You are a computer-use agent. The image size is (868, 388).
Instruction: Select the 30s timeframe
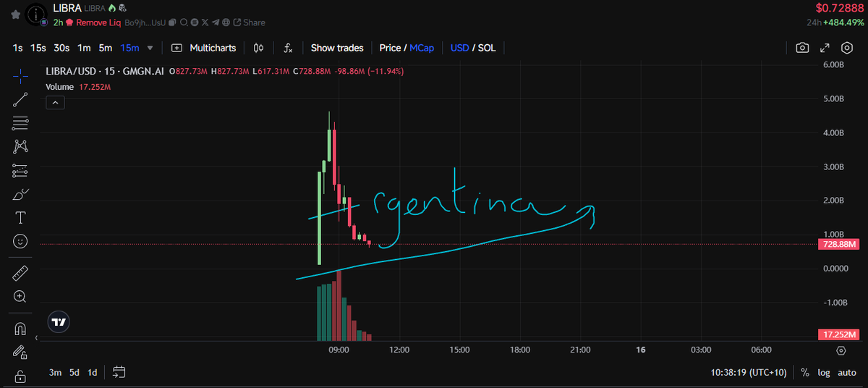[x=62, y=48]
